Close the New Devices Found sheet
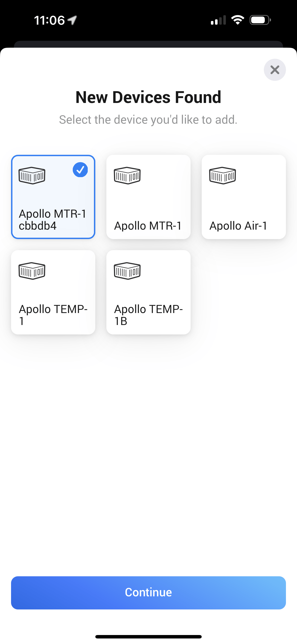This screenshot has height=644, width=297. click(275, 70)
